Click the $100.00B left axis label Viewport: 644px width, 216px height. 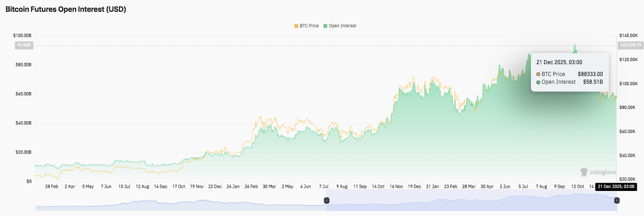click(22, 36)
